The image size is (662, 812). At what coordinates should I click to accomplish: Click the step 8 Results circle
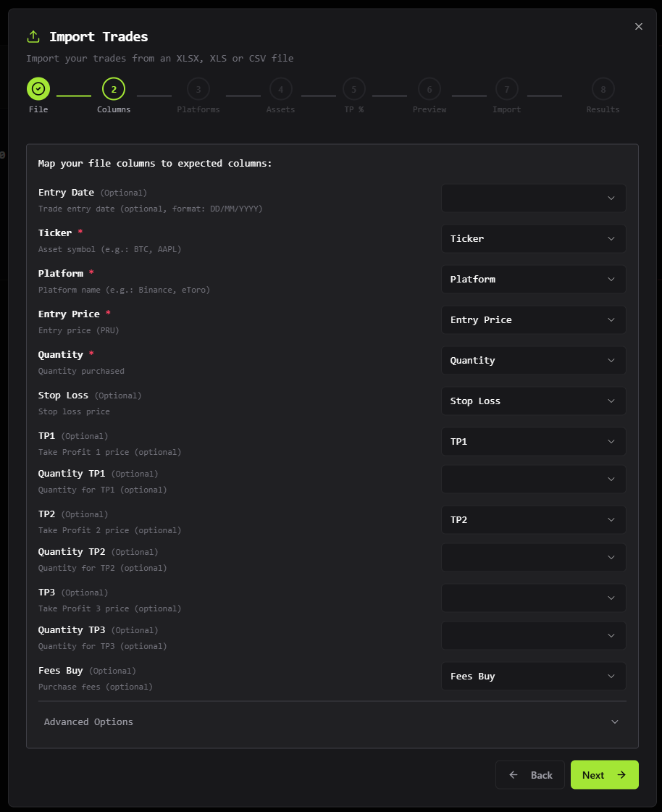pos(603,89)
